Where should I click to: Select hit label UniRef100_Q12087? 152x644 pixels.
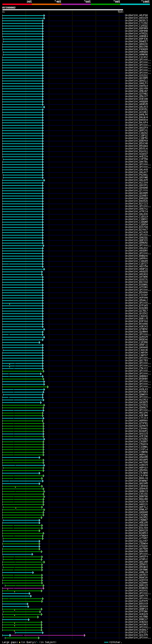pyautogui.click(x=136, y=541)
